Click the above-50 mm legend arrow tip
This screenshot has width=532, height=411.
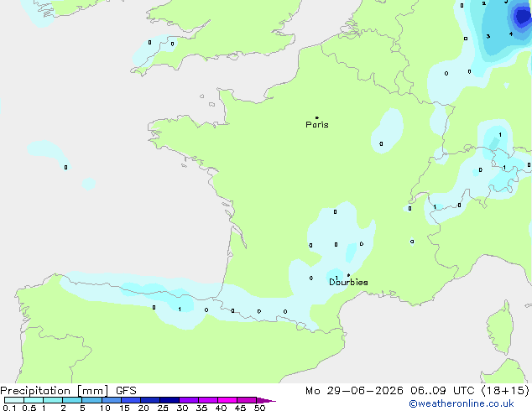pyautogui.click(x=266, y=400)
